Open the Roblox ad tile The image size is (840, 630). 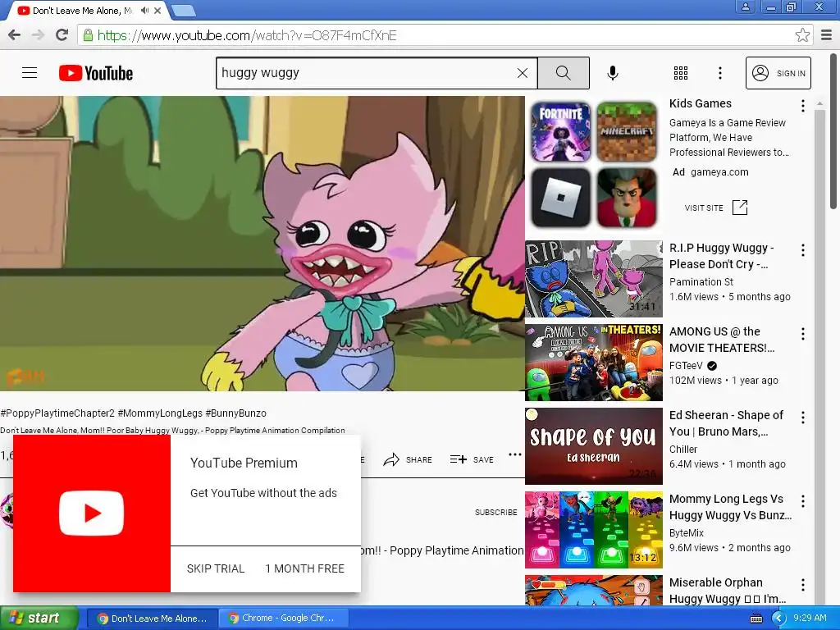point(561,198)
